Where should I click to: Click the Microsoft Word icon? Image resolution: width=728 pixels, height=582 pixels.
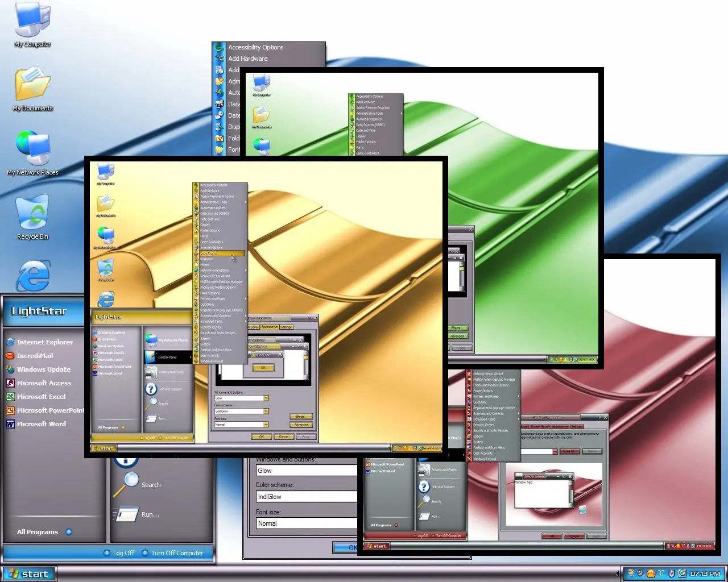pos(10,424)
